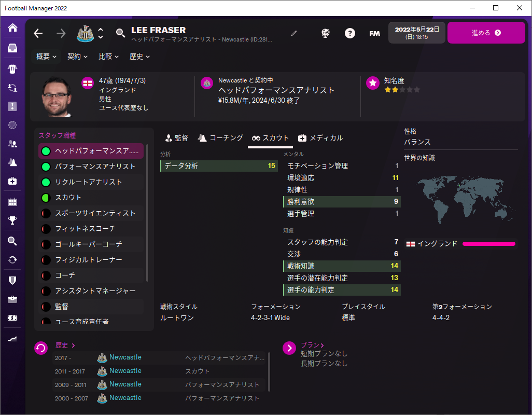This screenshot has width=532, height=415.
Task: Open Newcastle link in 2000 - 2007 row
Action: coord(125,398)
